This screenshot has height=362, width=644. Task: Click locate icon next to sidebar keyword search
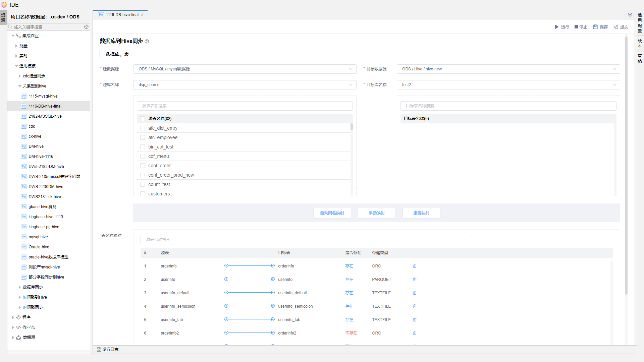tap(86, 27)
